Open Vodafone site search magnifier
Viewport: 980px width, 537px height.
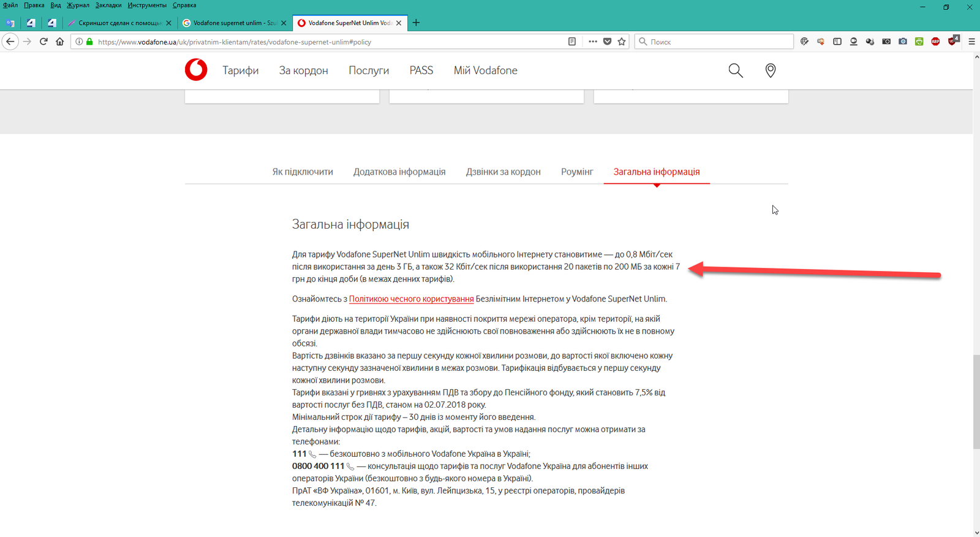[x=736, y=70]
